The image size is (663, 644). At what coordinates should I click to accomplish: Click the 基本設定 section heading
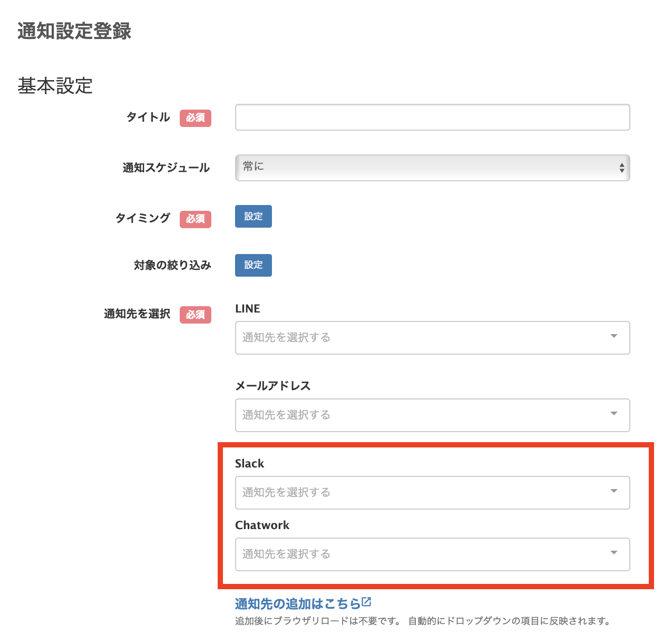pos(55,85)
